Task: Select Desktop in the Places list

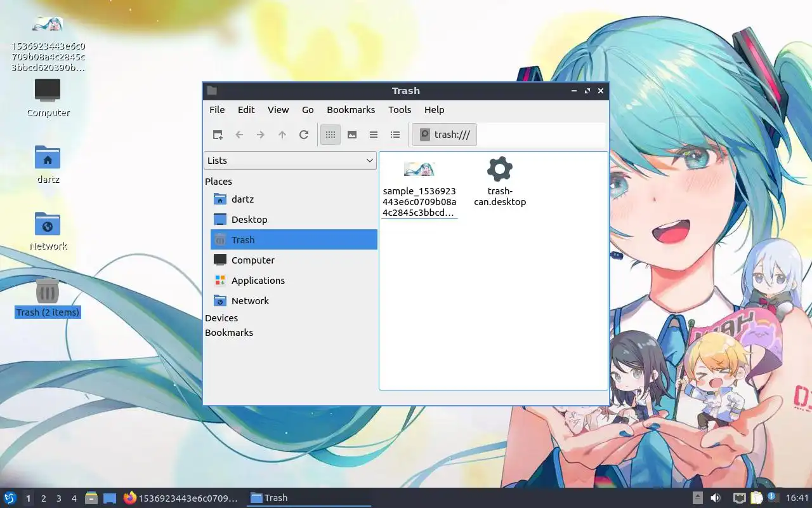Action: [294, 220]
